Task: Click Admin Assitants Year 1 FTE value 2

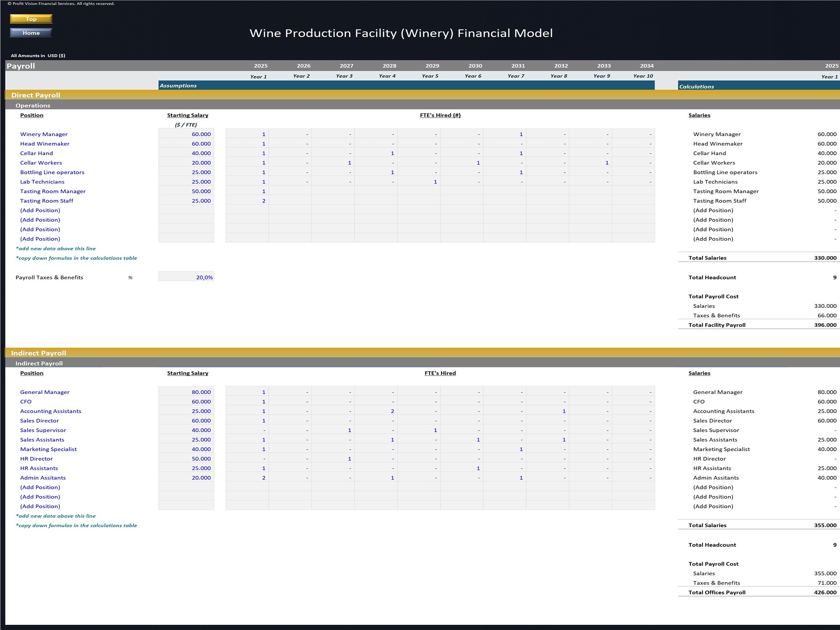Action: (x=247, y=478)
